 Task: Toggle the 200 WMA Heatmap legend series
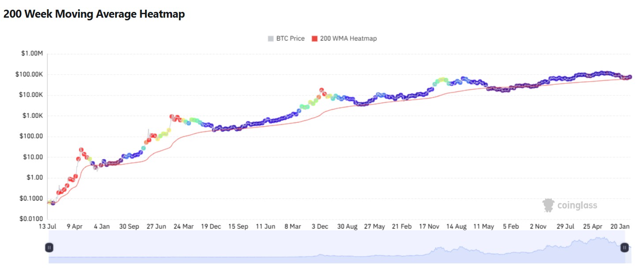point(344,38)
